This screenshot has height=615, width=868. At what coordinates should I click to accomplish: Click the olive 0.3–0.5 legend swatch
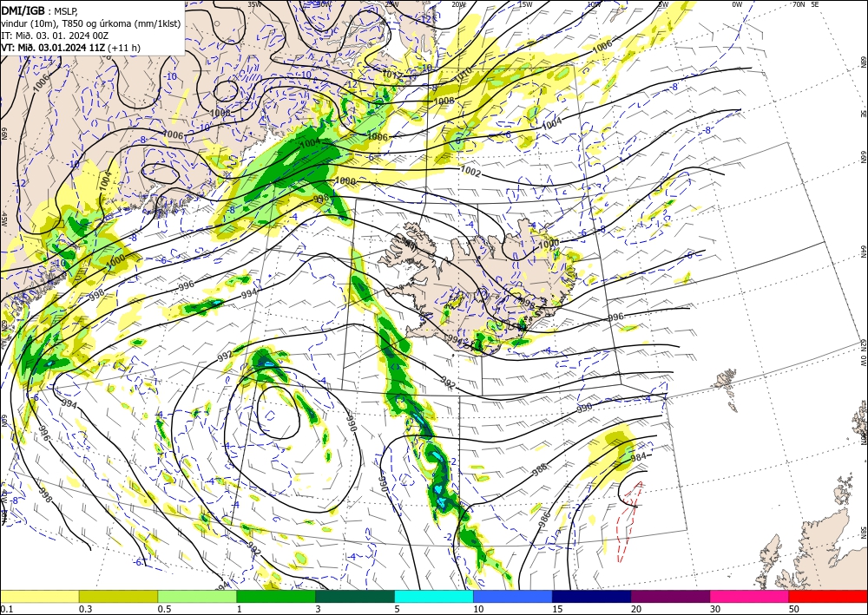118,596
